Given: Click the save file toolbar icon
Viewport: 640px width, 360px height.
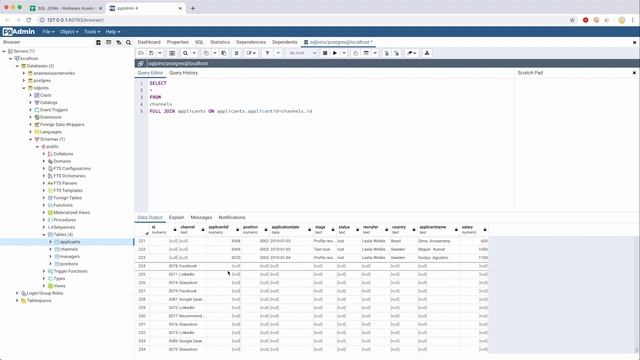Looking at the screenshot, I should point(151,53).
